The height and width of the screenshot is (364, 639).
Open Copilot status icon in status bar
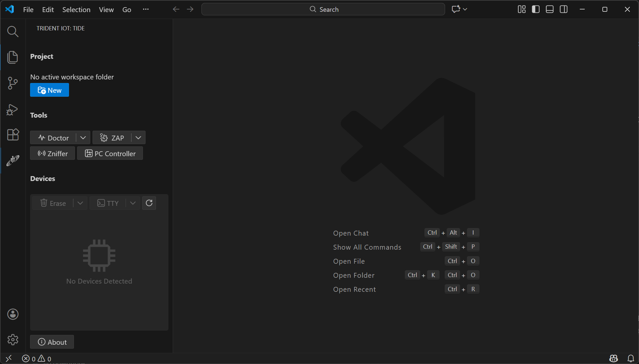[613, 358]
